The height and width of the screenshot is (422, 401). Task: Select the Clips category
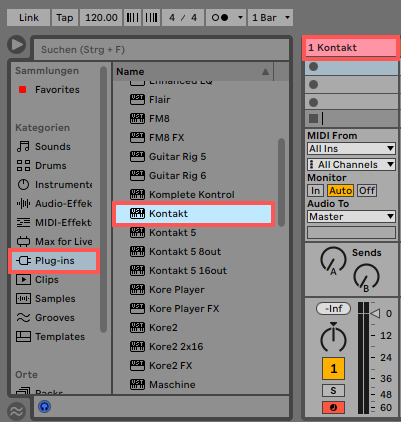(37, 280)
